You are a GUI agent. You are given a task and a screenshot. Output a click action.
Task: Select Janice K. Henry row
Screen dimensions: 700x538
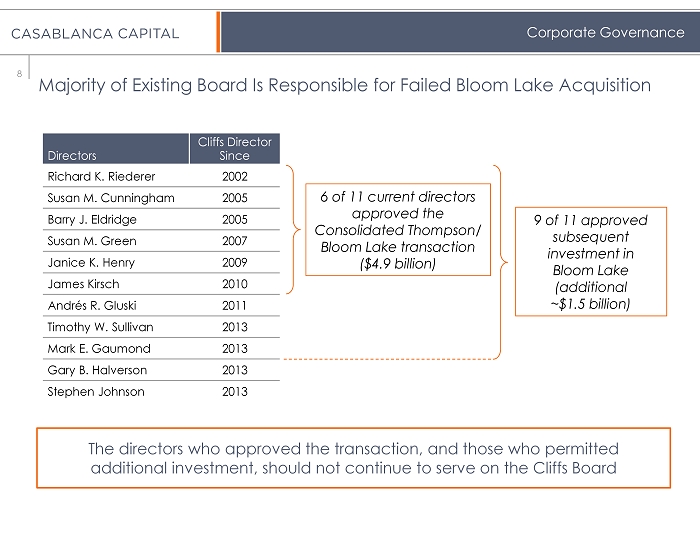coord(161,262)
